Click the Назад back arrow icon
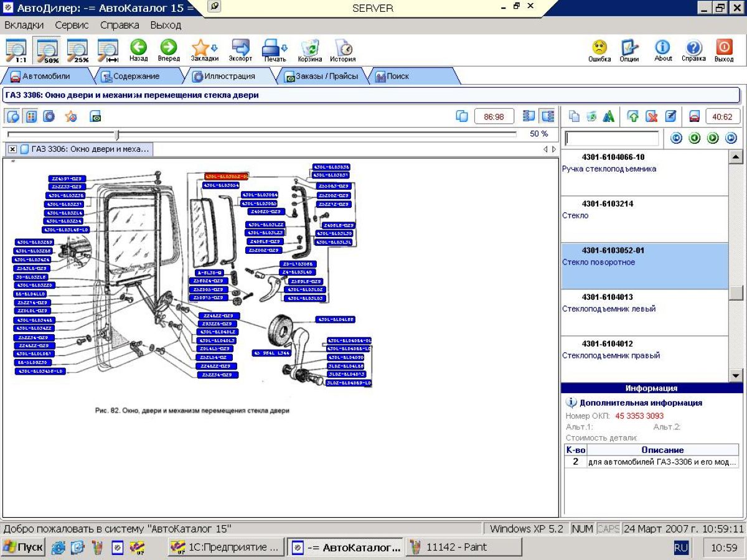Viewport: 747px width, 560px height. [x=138, y=47]
